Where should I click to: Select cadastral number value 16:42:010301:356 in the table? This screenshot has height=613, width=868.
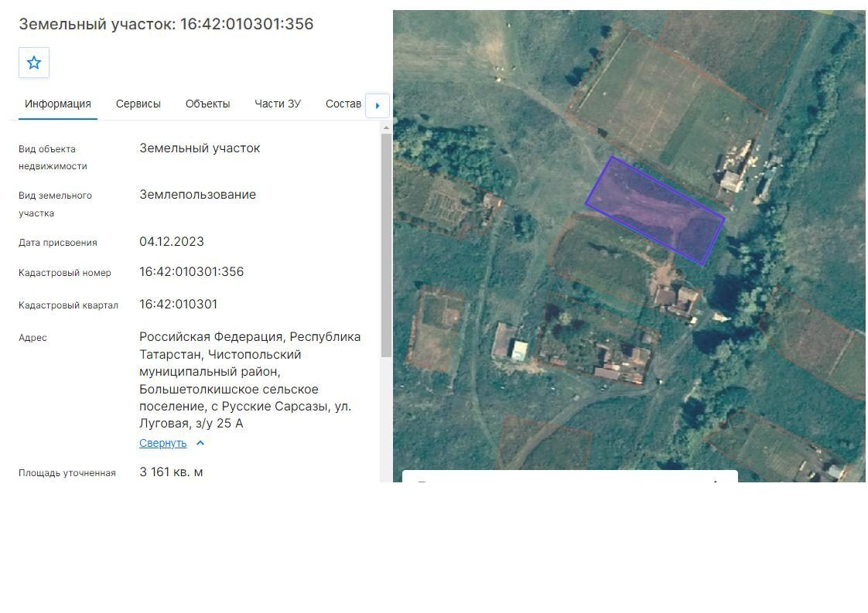192,271
